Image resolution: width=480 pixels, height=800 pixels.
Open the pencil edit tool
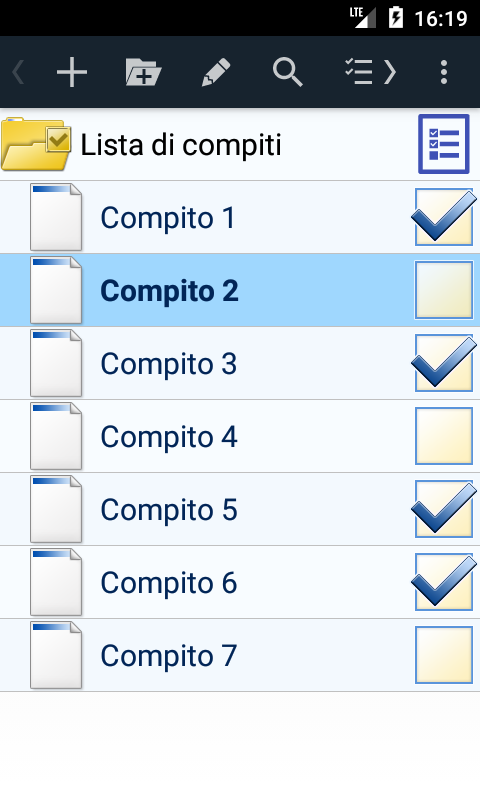tap(216, 72)
